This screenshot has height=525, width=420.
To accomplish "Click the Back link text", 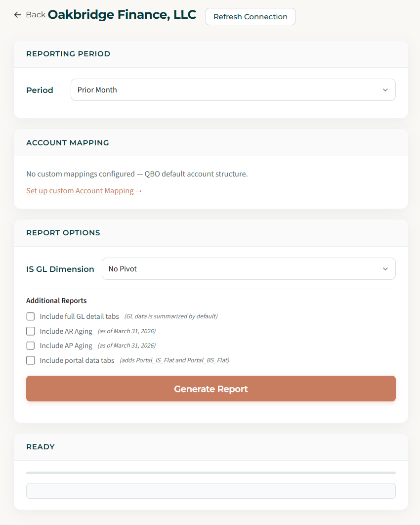I will pos(36,15).
